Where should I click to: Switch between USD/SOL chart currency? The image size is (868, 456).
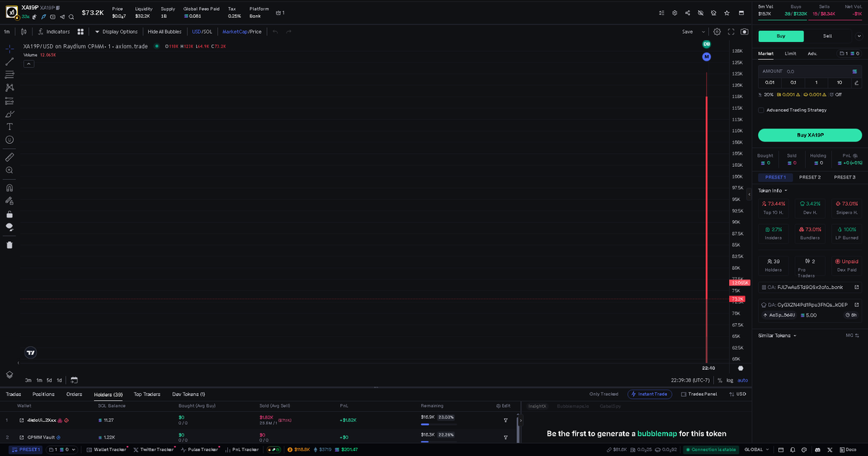click(202, 32)
